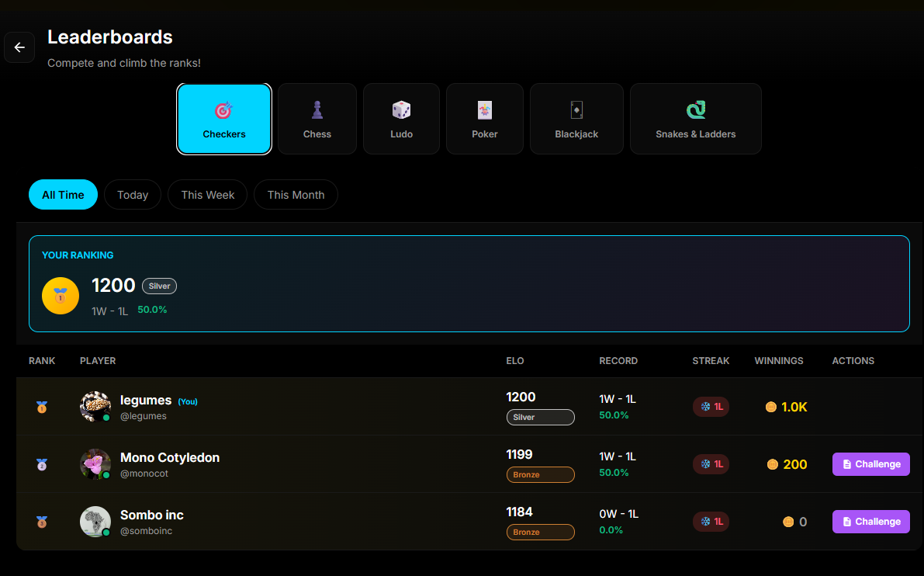Click the gold medal in Your Ranking card
Screen dimensions: 924x576
(x=60, y=296)
